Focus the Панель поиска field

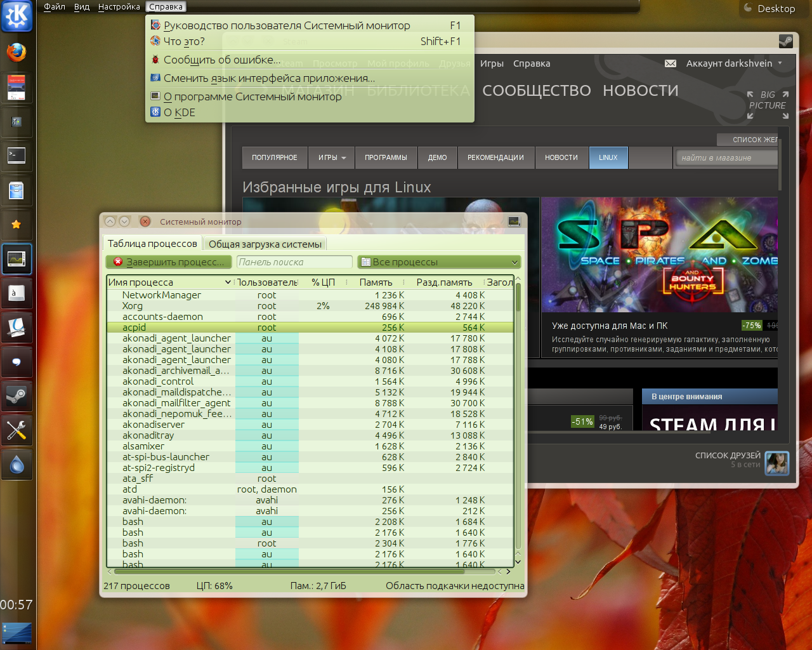[294, 262]
